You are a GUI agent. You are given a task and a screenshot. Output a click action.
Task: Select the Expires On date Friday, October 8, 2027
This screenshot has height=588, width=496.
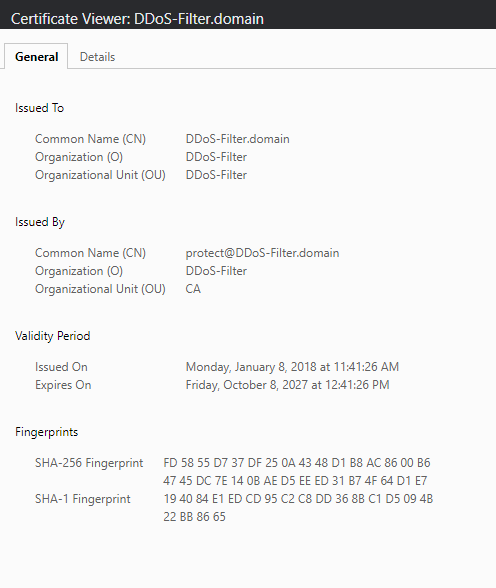[x=287, y=385]
